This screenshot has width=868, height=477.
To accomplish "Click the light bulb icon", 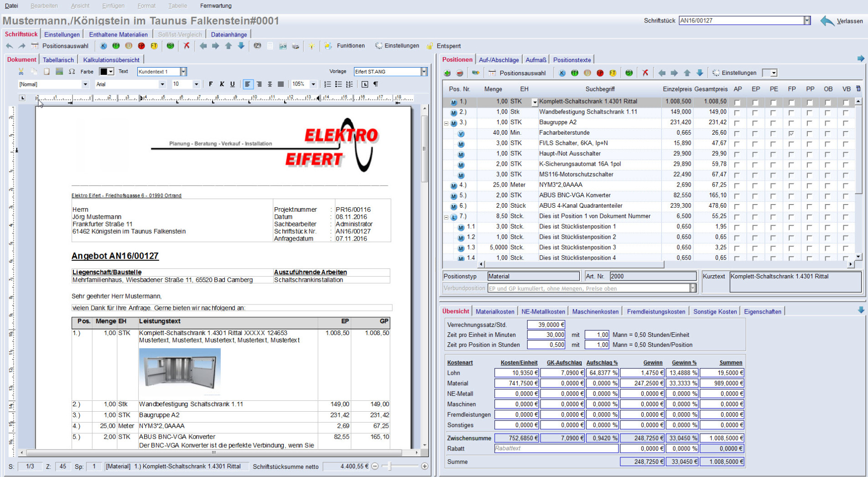I will (312, 46).
